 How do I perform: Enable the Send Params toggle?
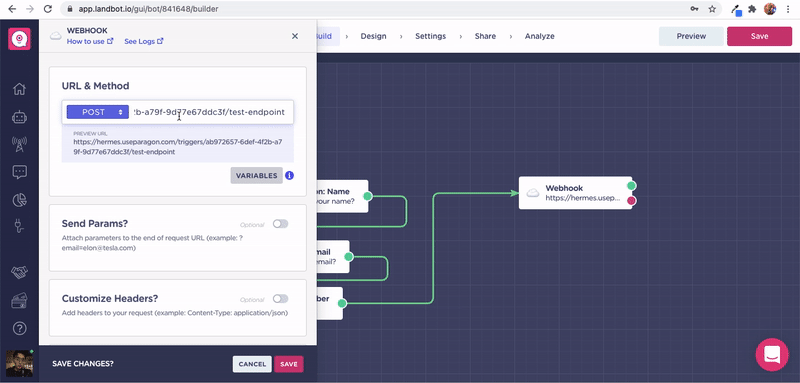(x=281, y=224)
